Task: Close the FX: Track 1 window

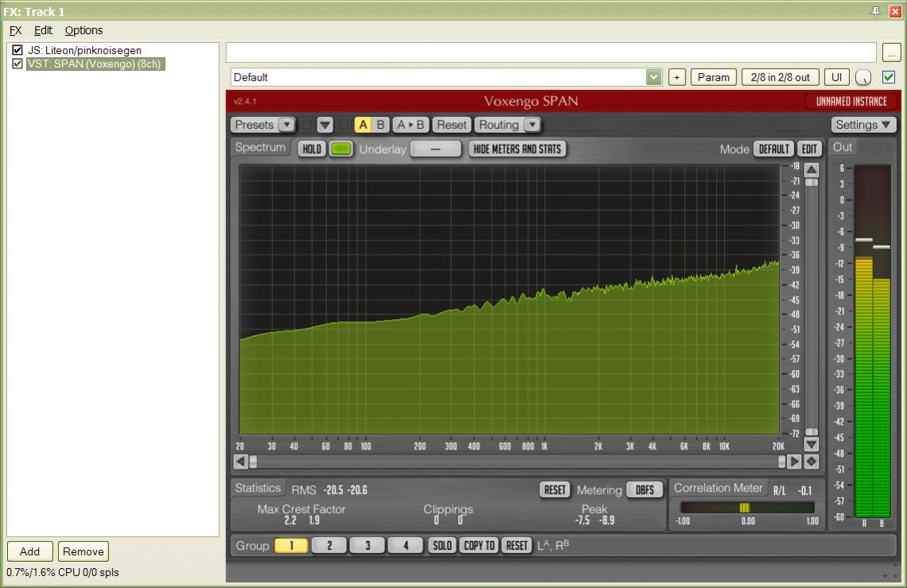Action: click(x=895, y=11)
